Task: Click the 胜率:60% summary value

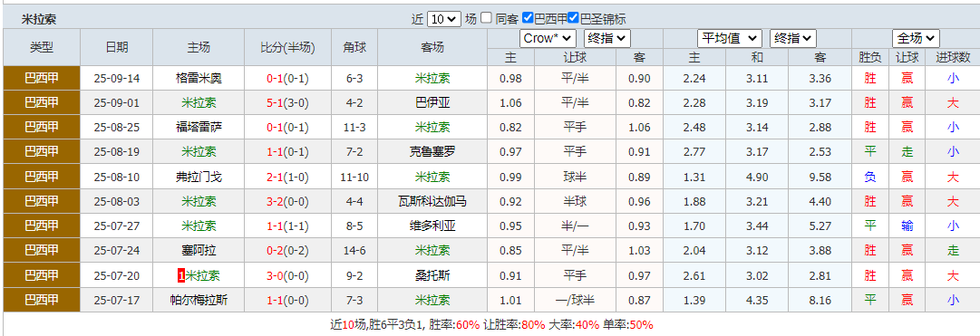Action: pos(454,325)
